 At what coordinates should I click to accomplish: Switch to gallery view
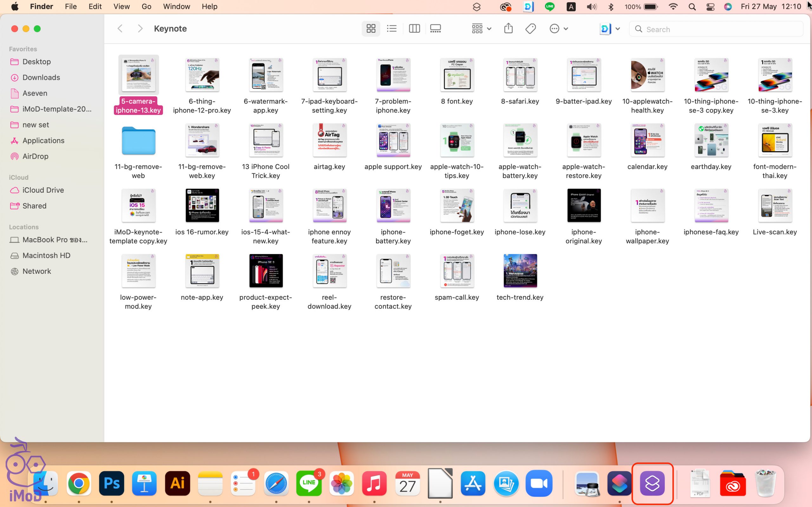[435, 29]
